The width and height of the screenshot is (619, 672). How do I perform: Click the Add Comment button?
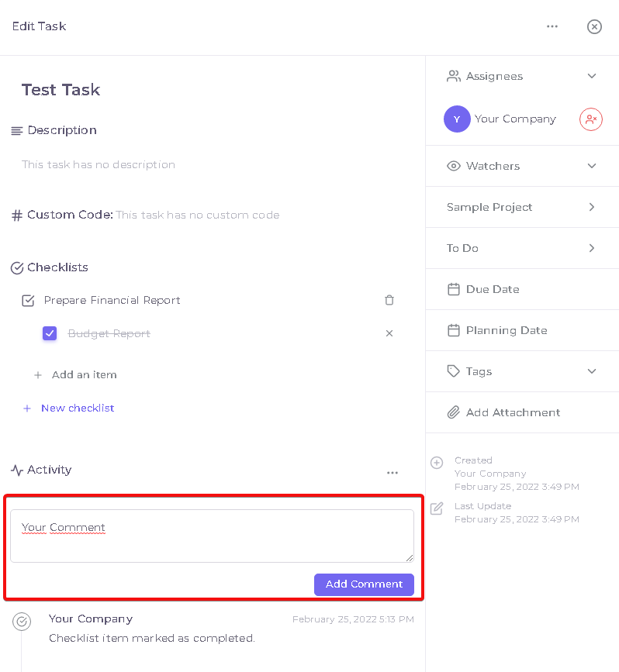364,584
